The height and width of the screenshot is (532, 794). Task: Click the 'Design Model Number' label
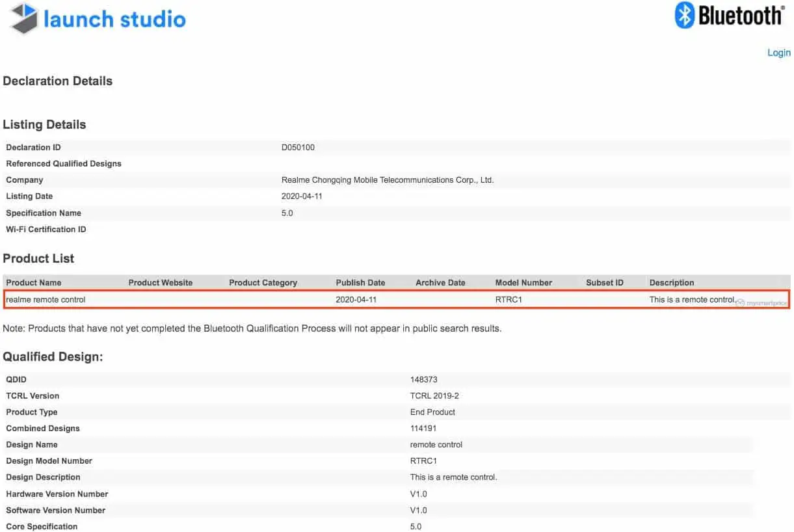[x=49, y=461]
